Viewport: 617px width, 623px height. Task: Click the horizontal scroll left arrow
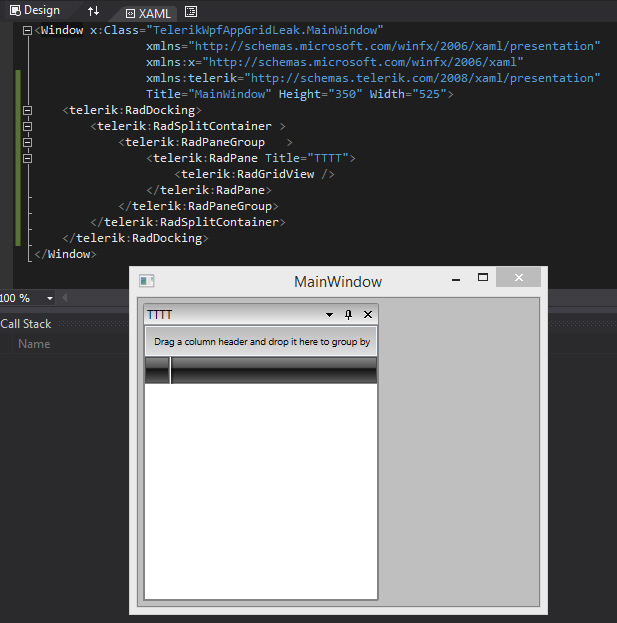[x=64, y=298]
